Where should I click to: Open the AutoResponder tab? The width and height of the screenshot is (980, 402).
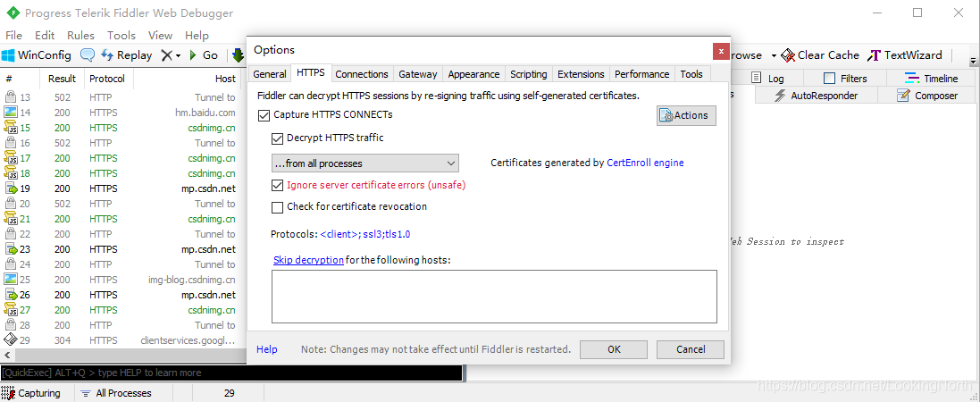click(817, 96)
